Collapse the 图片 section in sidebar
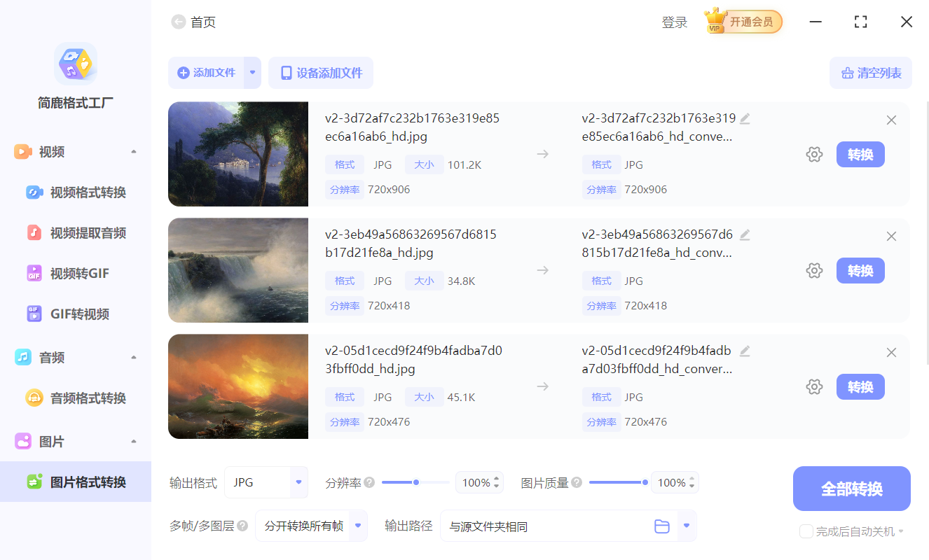Image resolution: width=929 pixels, height=560 pixels. [x=134, y=442]
